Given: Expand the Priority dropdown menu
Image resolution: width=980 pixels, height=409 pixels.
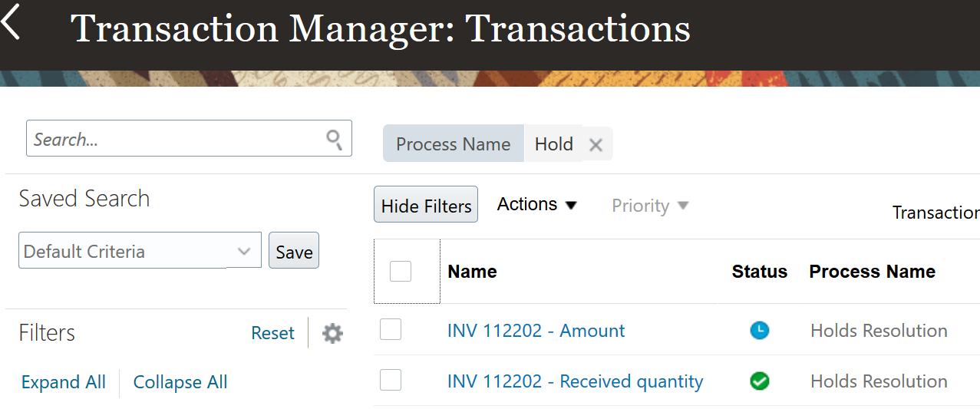Looking at the screenshot, I should pos(649,206).
